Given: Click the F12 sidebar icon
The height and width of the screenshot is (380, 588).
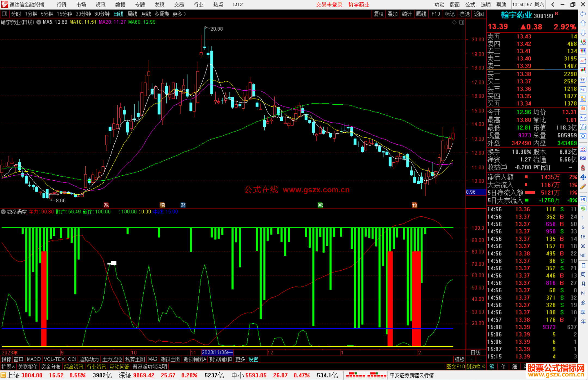Looking at the screenshot, I should (x=583, y=118).
